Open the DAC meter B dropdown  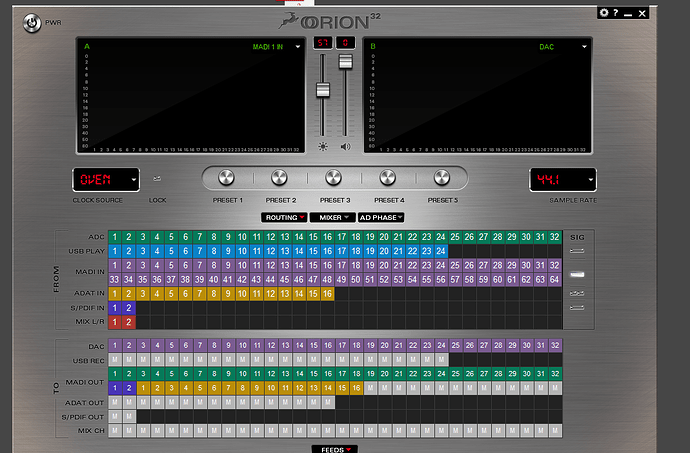point(584,47)
